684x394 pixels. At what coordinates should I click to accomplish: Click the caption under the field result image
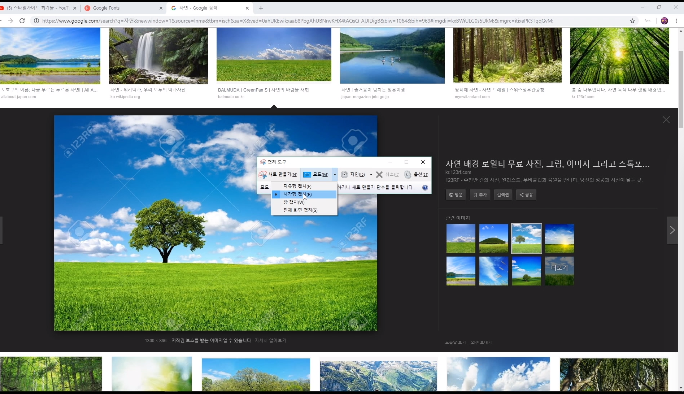(263, 89)
